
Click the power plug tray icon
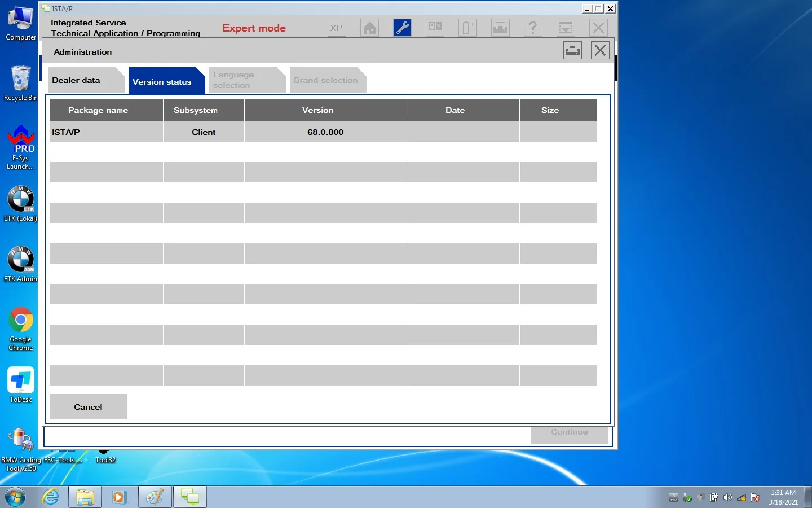tap(714, 497)
